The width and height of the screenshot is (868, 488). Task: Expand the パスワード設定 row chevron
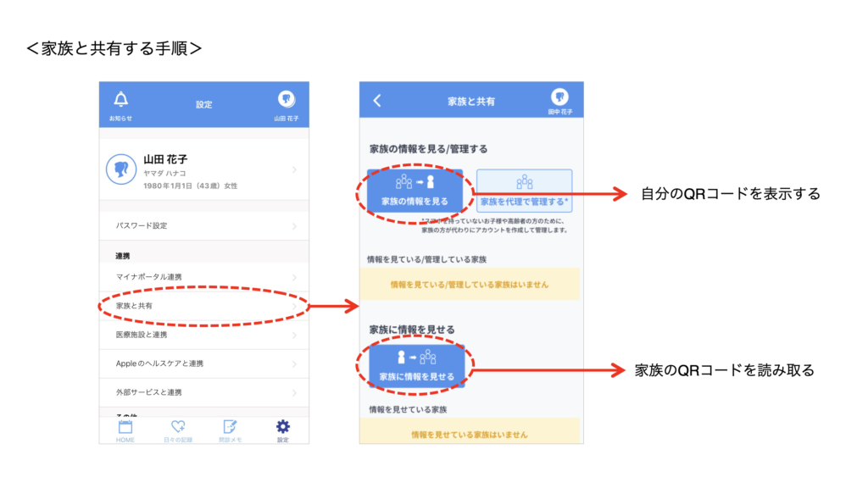click(x=294, y=226)
